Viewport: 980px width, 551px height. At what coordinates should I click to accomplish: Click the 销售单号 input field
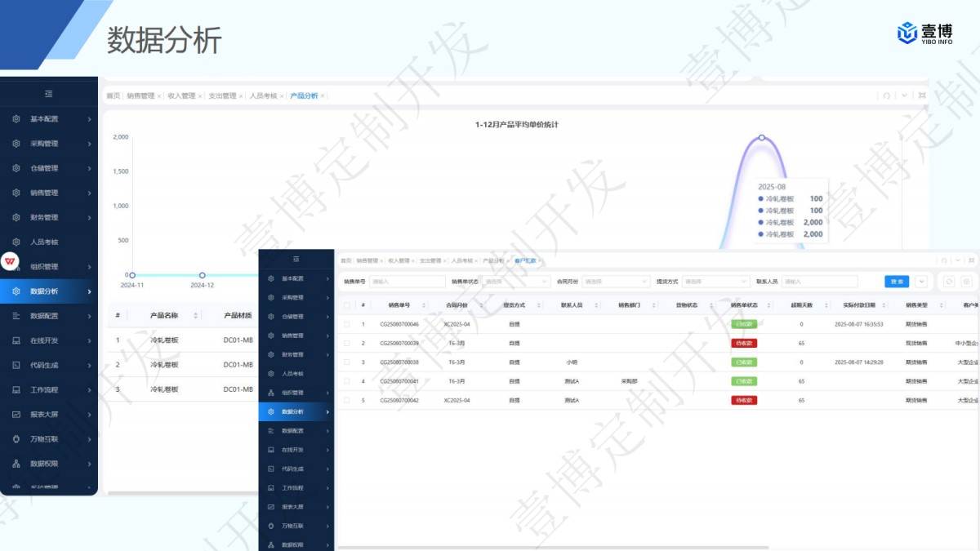pyautogui.click(x=406, y=282)
